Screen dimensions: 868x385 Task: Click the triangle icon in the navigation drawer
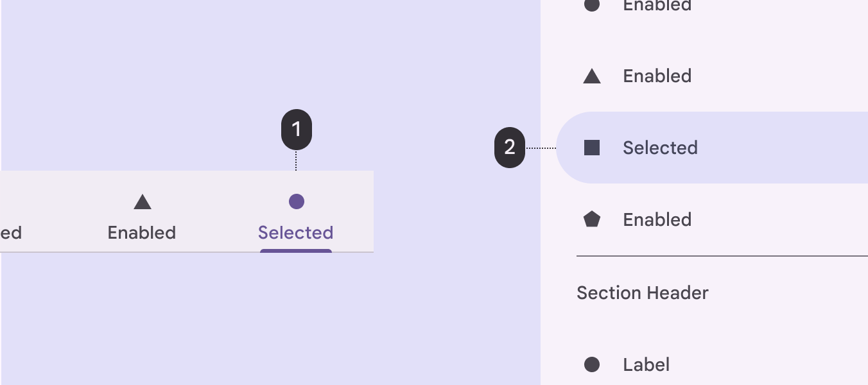[x=591, y=77]
